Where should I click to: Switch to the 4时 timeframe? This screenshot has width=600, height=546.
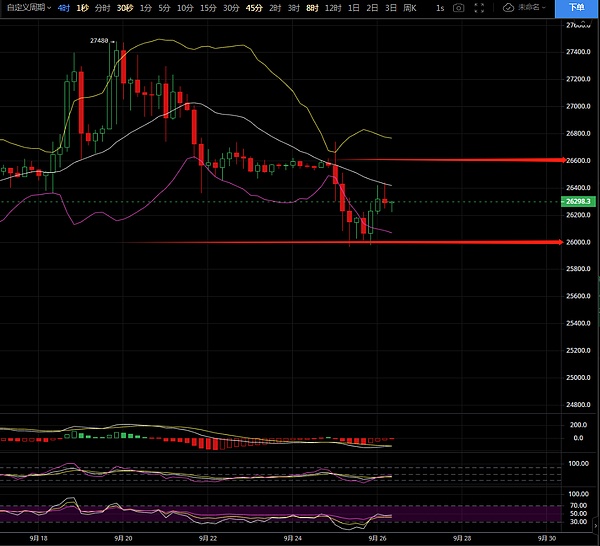(64, 8)
